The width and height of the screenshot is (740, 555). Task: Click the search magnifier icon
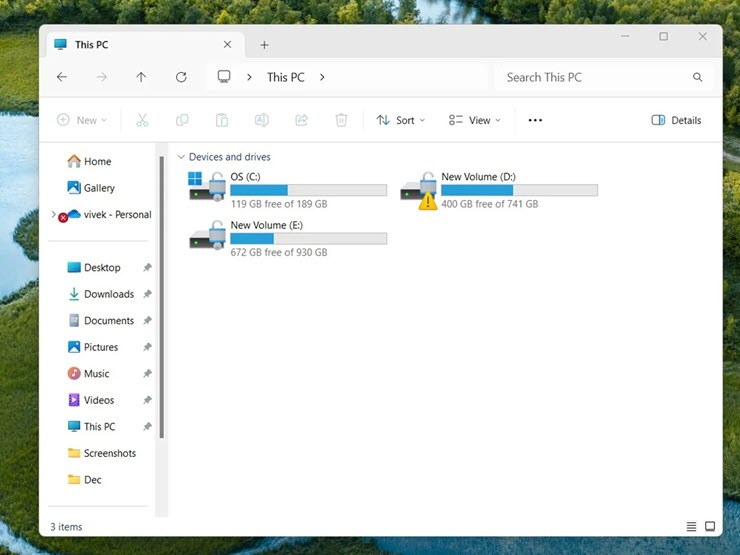(x=698, y=77)
